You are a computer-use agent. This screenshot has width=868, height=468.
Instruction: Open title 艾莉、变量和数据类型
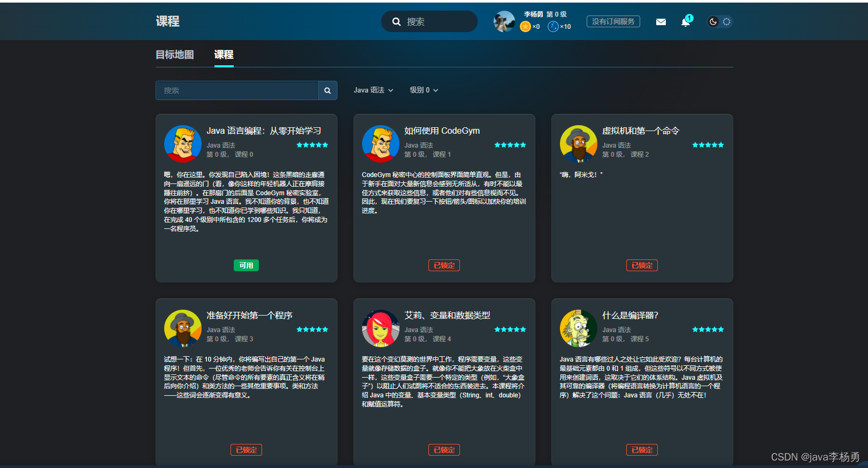[447, 316]
